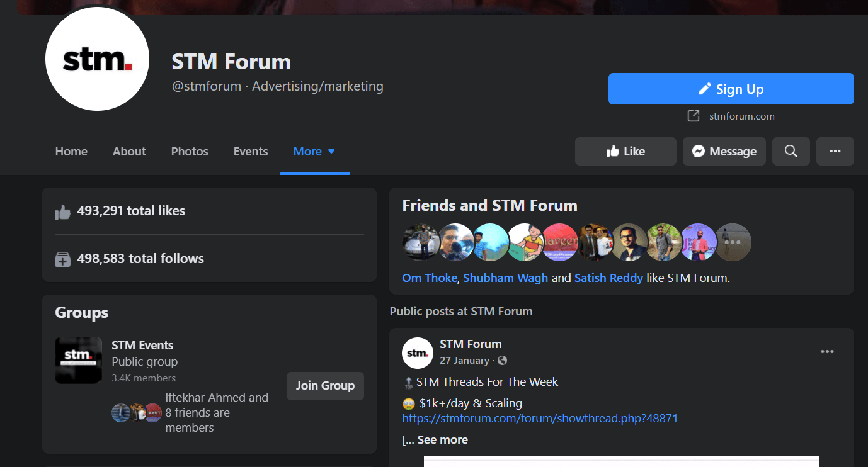Click the blue Sign Up button
Viewport: 868px width, 467px height.
pos(731,89)
